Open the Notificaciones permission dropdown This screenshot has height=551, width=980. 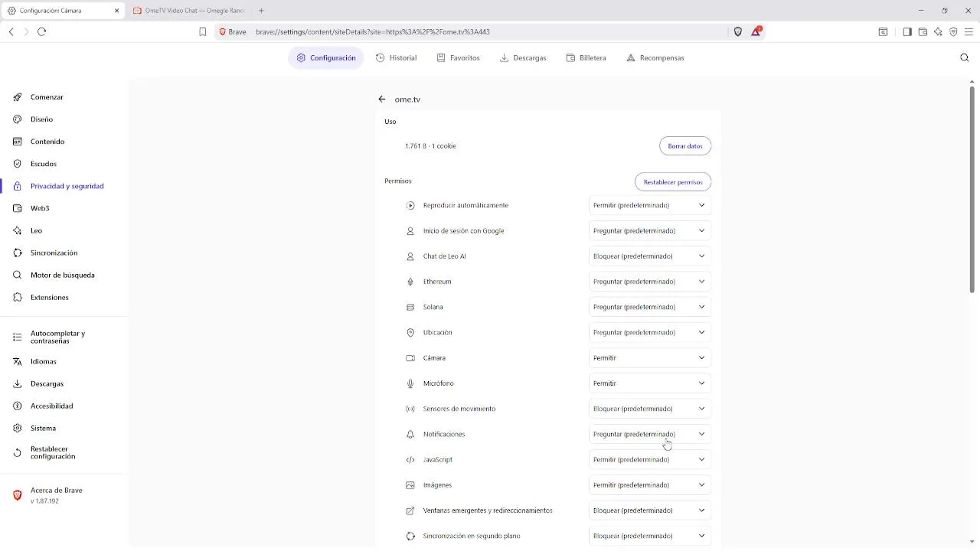pos(649,434)
